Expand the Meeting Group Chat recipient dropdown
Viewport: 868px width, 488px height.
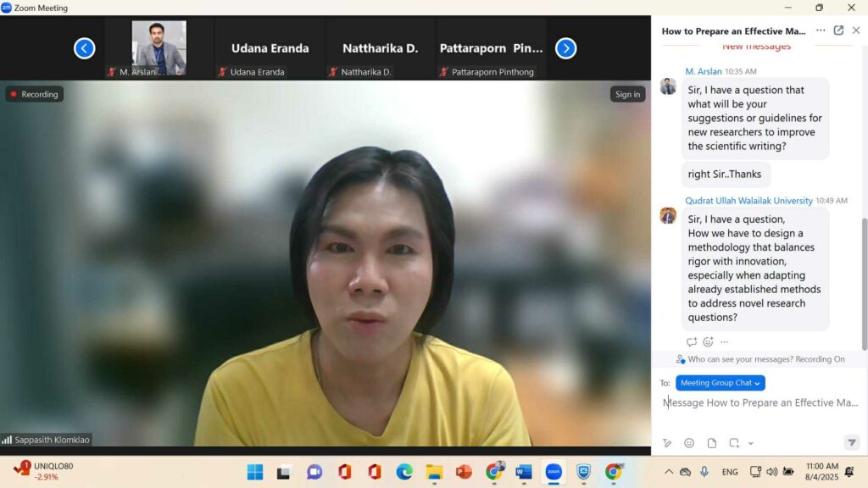pyautogui.click(x=721, y=383)
